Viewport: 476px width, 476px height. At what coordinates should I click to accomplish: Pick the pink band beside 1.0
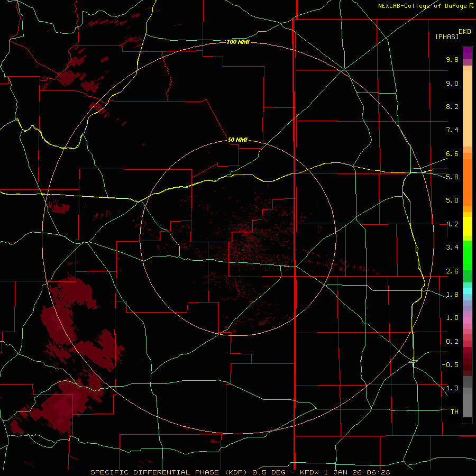pyautogui.click(x=467, y=321)
